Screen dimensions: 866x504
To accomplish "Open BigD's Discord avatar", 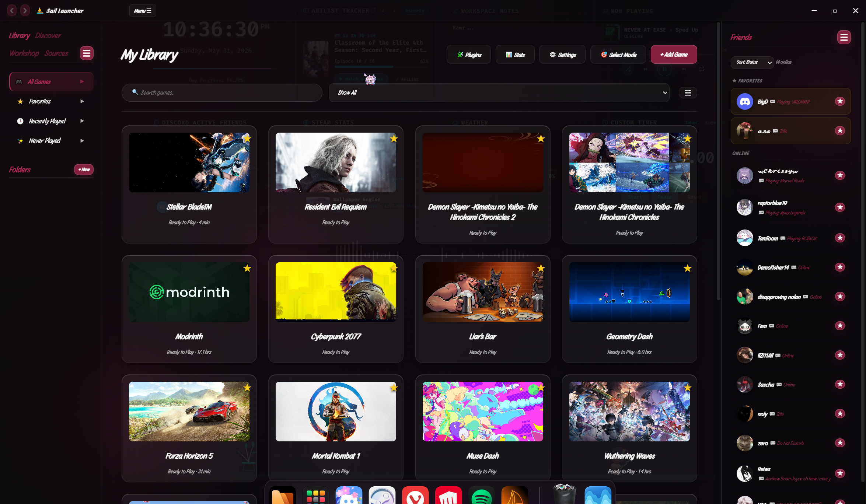I will pyautogui.click(x=745, y=101).
